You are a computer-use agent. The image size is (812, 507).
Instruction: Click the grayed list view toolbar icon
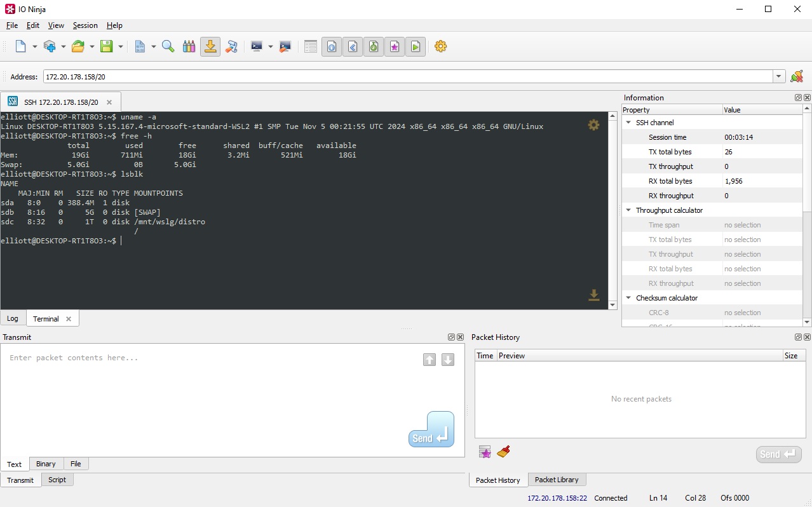[x=311, y=46]
